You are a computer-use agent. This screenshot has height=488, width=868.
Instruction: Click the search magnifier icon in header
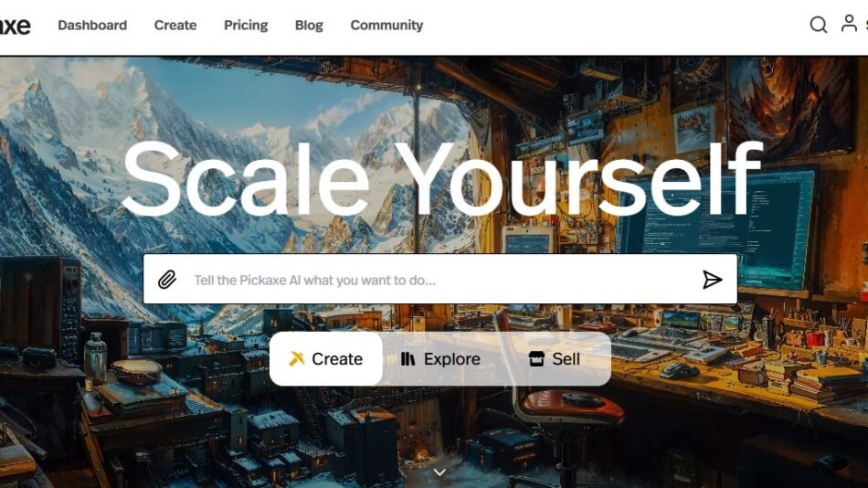pos(818,25)
